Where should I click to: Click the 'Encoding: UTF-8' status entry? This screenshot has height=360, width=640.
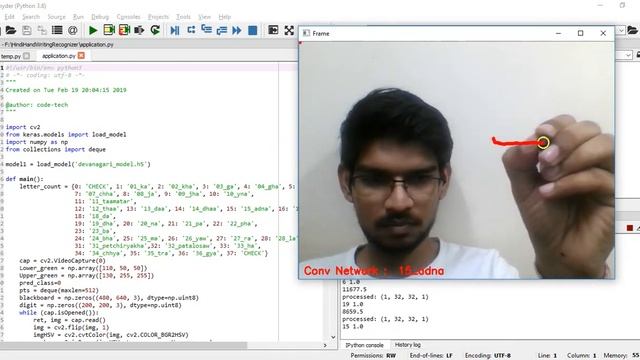point(488,356)
